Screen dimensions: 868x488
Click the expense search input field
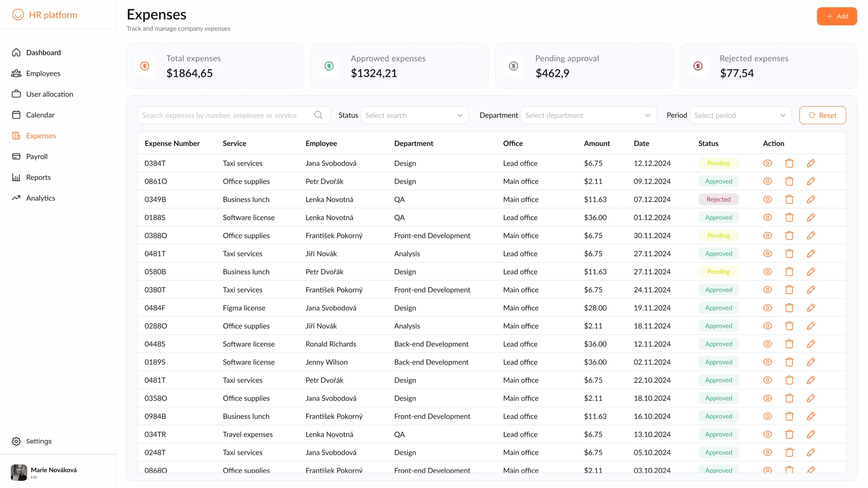pos(224,115)
